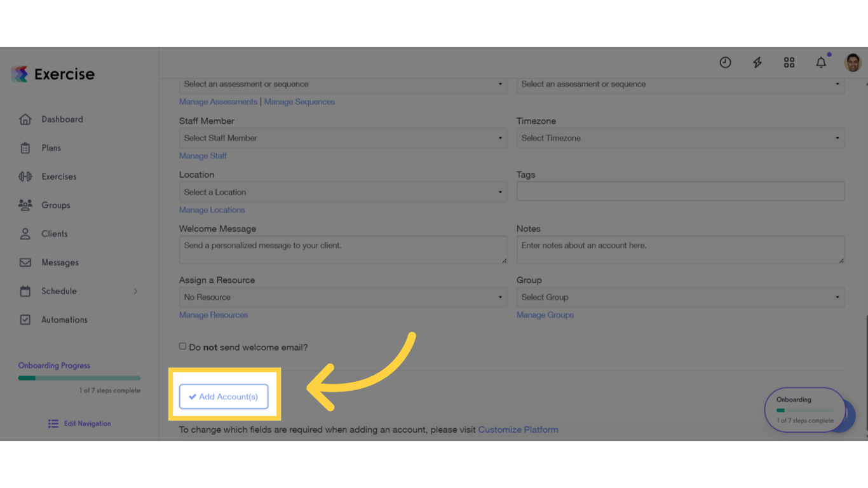Open the Select a Location dropdown
This screenshot has height=488, width=868.
click(342, 192)
